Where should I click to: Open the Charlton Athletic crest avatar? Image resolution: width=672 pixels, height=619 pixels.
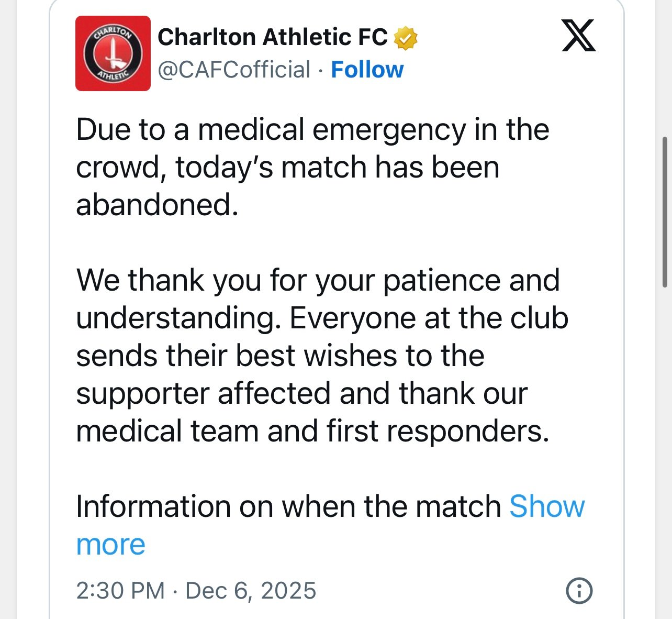pyautogui.click(x=113, y=53)
